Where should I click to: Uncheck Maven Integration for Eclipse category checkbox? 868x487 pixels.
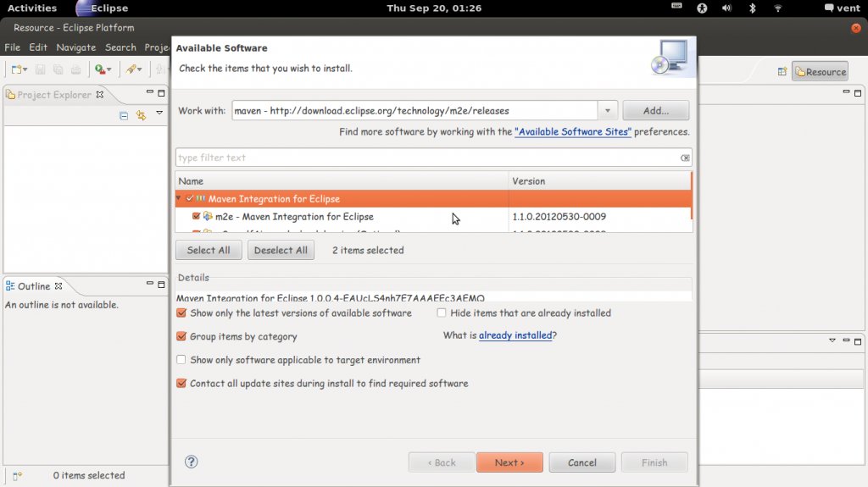tap(190, 198)
